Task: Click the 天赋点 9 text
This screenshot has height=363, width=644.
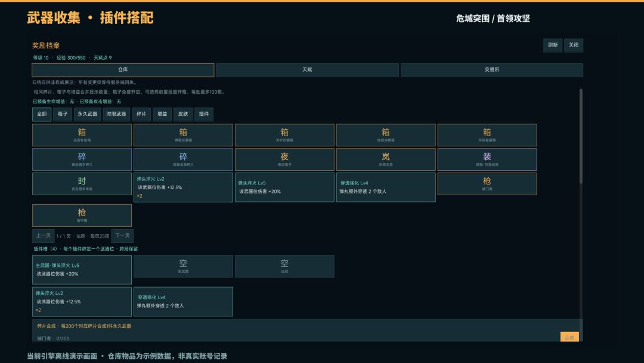Action: [103, 57]
